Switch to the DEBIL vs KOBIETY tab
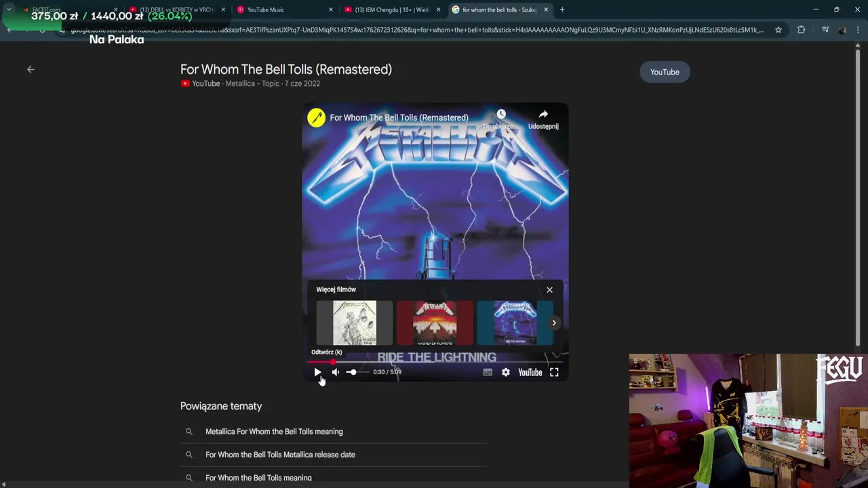Viewport: 868px width, 488px height. [178, 9]
